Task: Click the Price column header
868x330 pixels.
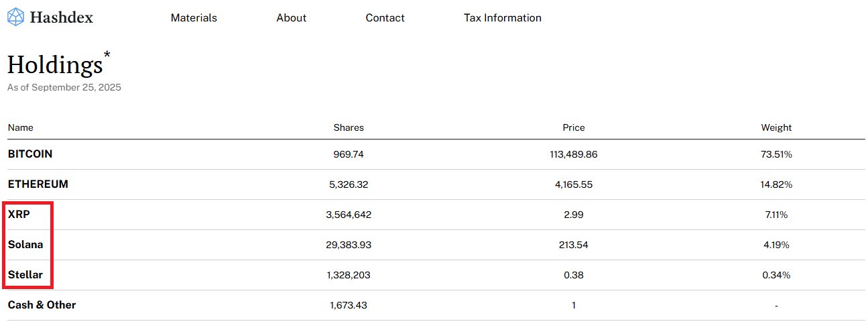Action: point(573,127)
